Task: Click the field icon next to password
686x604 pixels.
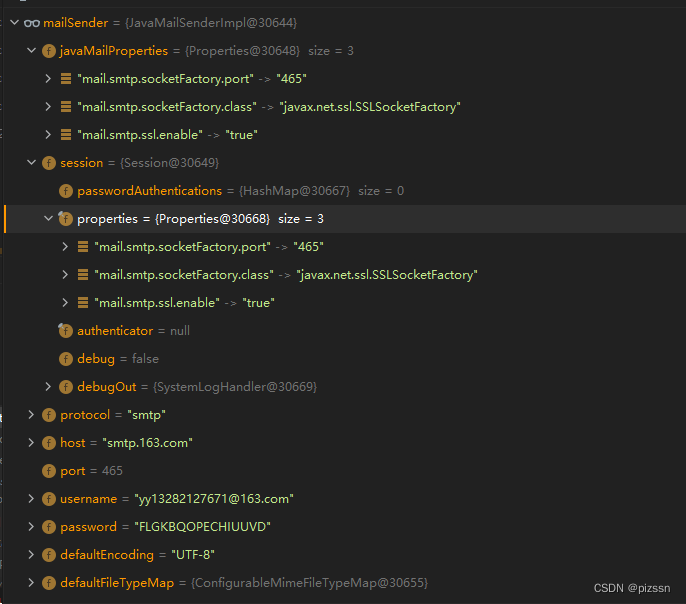Action: click(49, 527)
